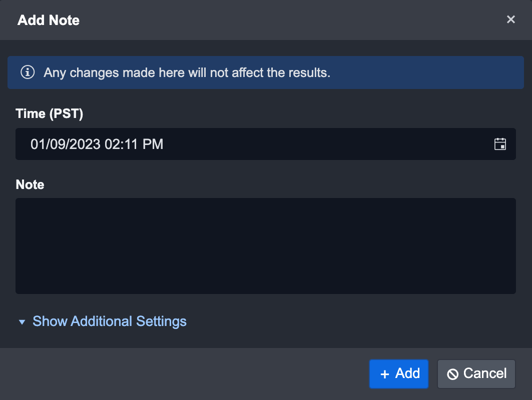Click the info circle icon in banner
The height and width of the screenshot is (400, 532).
(x=28, y=72)
